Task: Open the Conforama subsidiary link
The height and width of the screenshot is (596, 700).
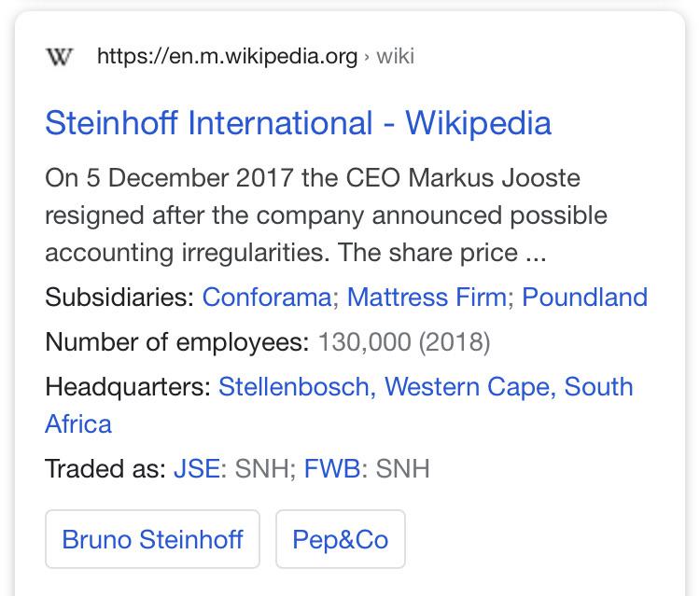Action: click(x=266, y=298)
